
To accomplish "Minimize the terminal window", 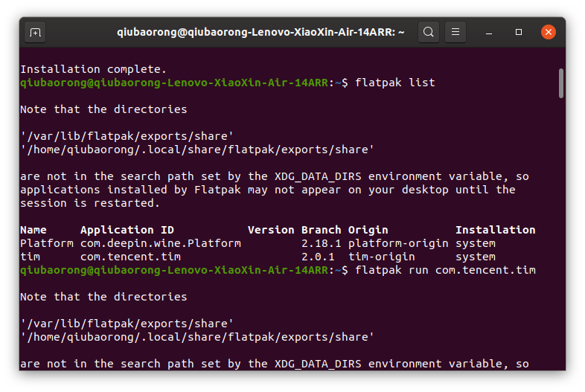I will pos(489,33).
